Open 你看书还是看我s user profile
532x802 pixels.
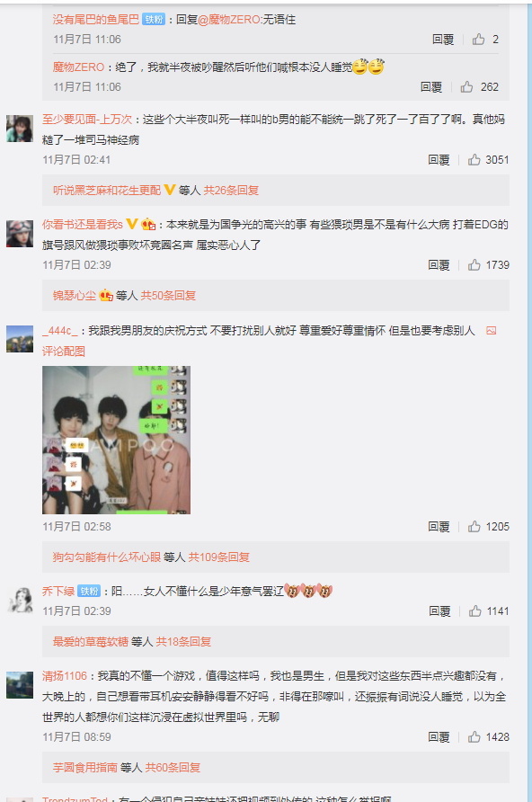[x=83, y=224]
